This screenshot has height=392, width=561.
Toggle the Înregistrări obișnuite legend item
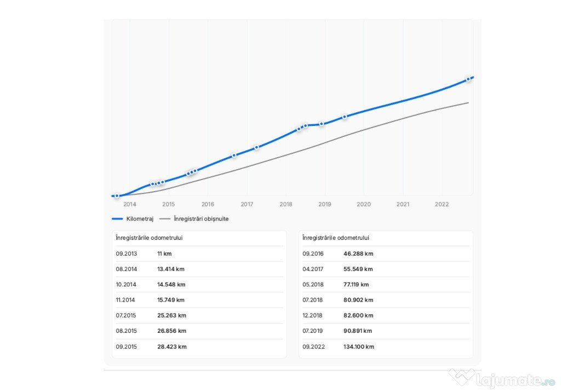click(194, 218)
